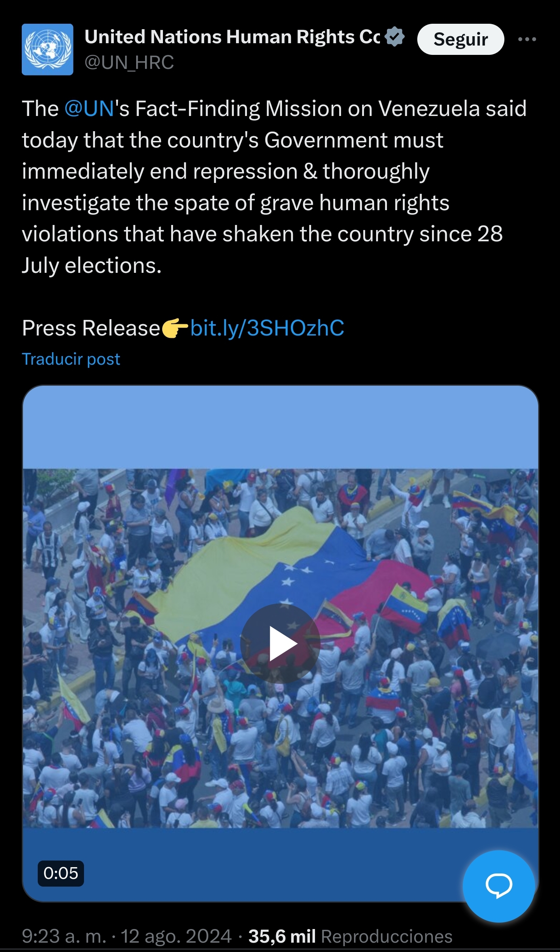Click the pointing hand emoji
This screenshot has width=560, height=952.
175,328
